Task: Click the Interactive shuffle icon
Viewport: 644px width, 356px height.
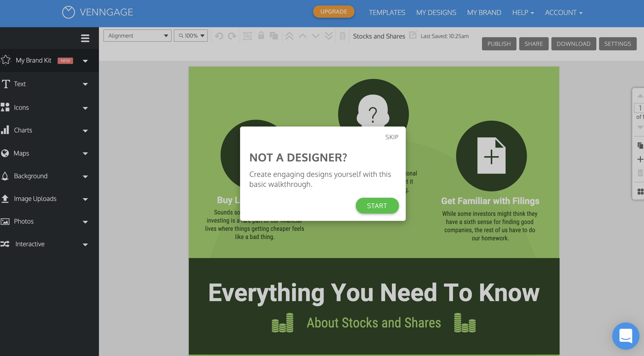Action: (x=5, y=244)
